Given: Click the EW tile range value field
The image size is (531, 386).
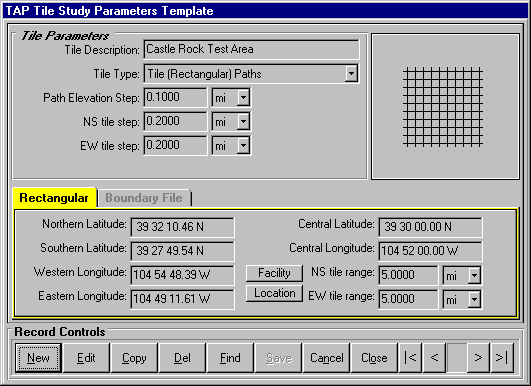Looking at the screenshot, I should [x=408, y=299].
